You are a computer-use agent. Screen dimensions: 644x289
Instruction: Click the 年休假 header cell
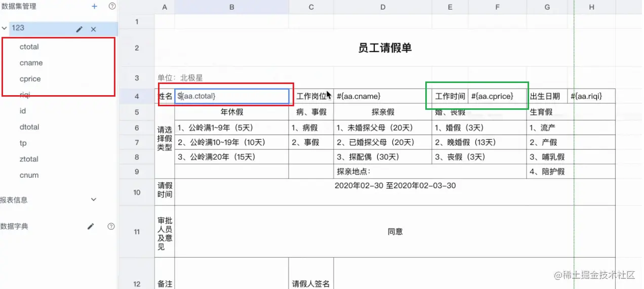(232, 112)
